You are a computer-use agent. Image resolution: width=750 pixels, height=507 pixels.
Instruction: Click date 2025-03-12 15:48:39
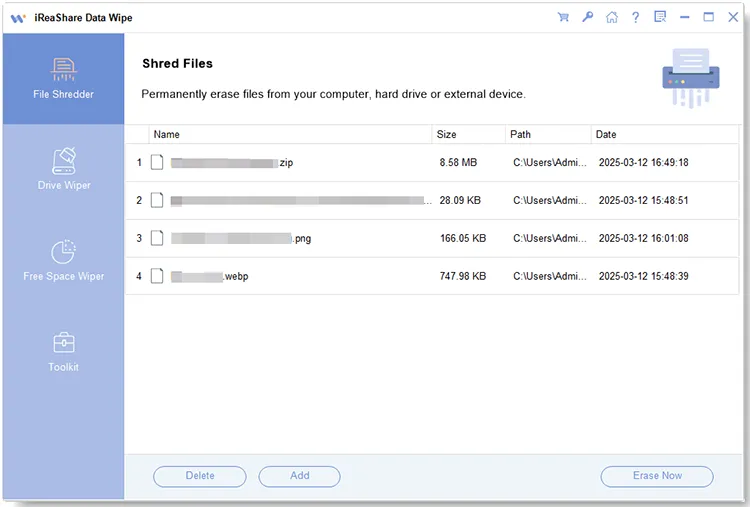644,276
